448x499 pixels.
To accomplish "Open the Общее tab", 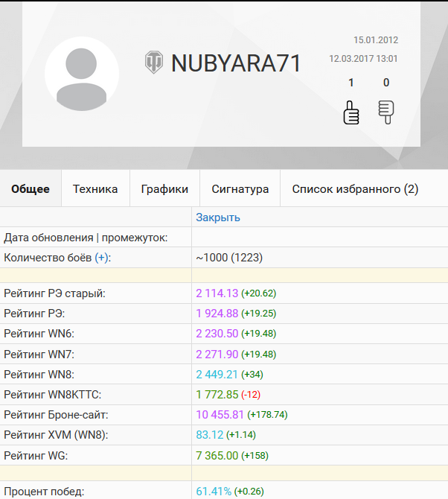I will tap(31, 189).
